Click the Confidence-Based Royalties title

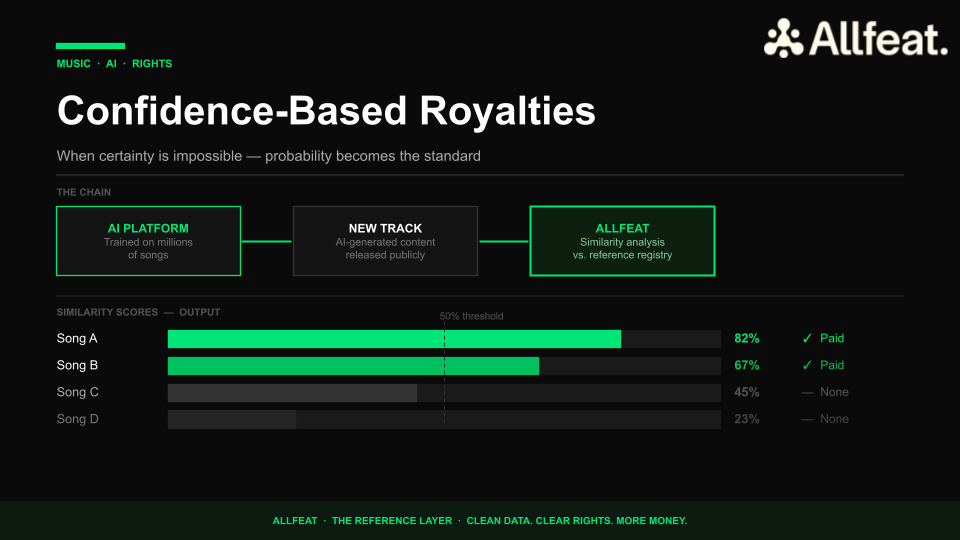pos(326,110)
